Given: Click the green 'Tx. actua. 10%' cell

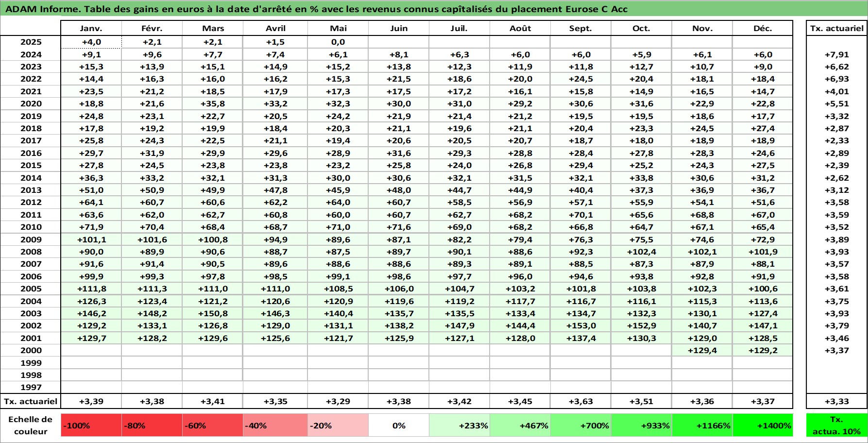Looking at the screenshot, I should pos(836,426).
